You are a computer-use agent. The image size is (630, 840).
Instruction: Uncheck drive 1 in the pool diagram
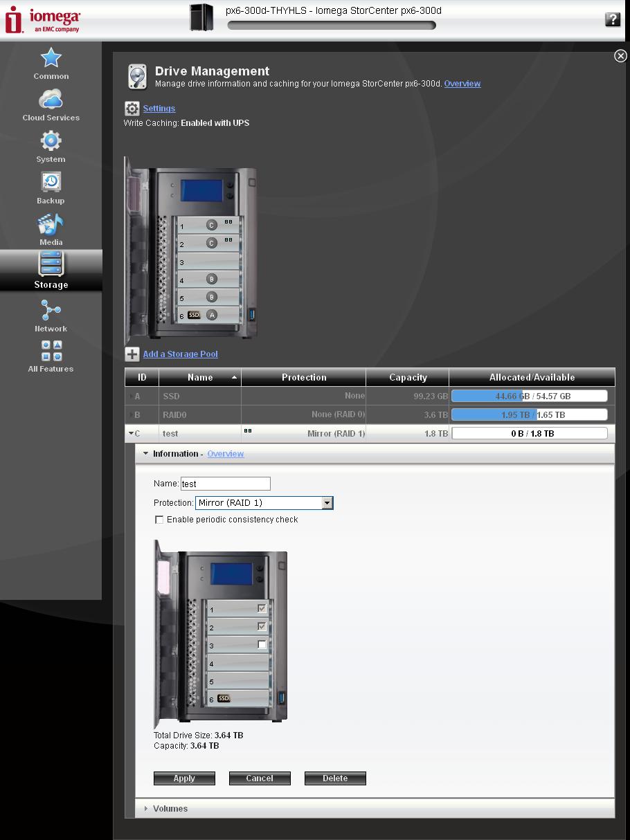pos(262,608)
